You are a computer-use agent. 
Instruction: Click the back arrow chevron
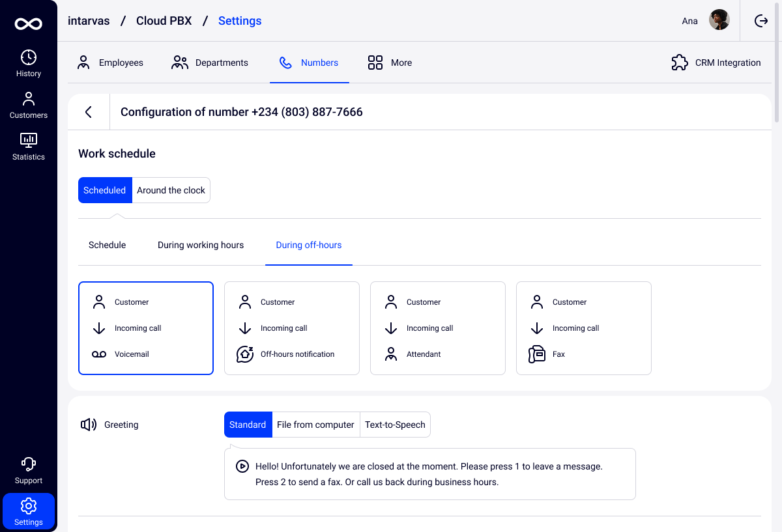pos(89,112)
